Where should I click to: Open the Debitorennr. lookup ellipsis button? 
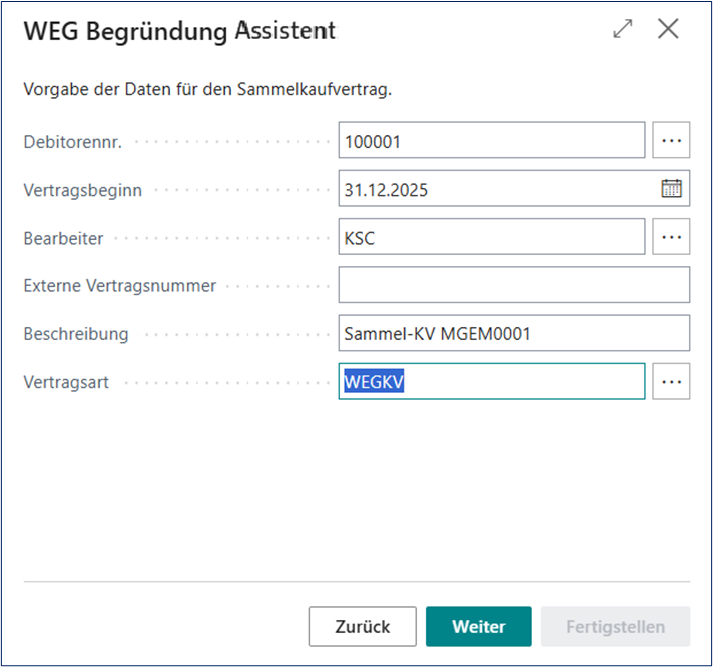671,141
